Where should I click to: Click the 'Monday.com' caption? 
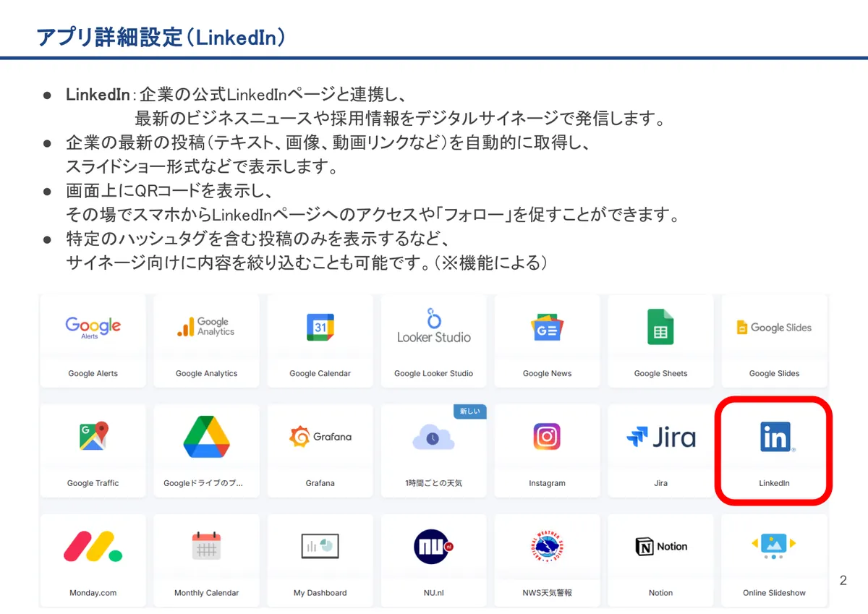93,593
